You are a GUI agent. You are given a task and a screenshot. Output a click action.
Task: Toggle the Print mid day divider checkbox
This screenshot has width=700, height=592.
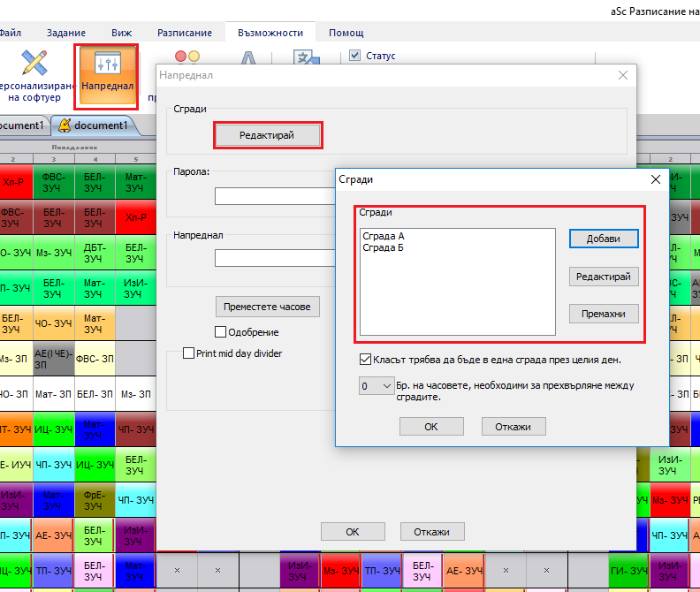tap(188, 353)
